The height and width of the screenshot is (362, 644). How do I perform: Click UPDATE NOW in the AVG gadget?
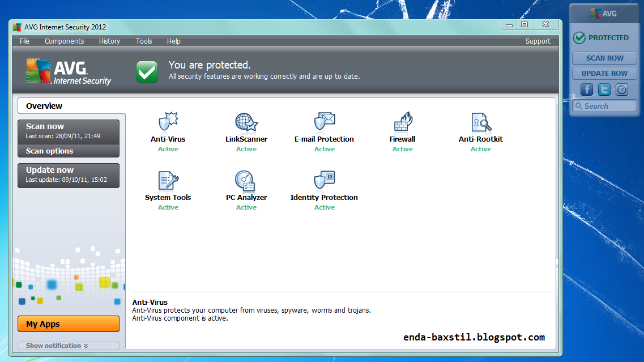coord(604,73)
